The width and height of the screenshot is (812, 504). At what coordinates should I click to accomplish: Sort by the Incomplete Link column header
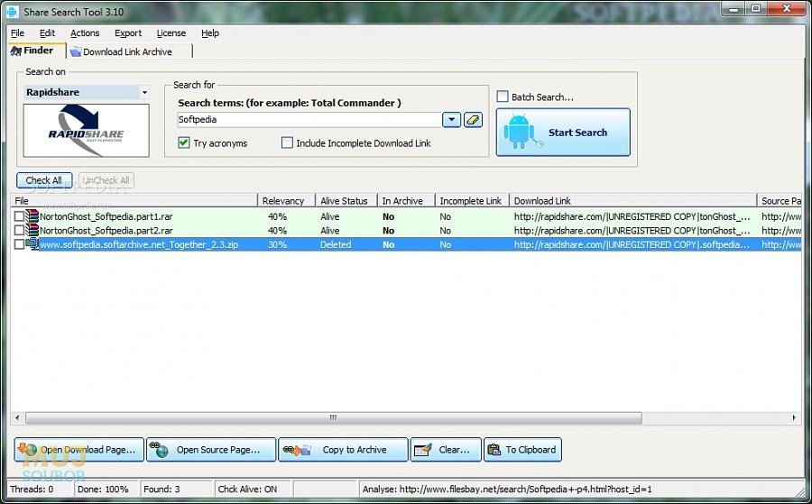[472, 201]
